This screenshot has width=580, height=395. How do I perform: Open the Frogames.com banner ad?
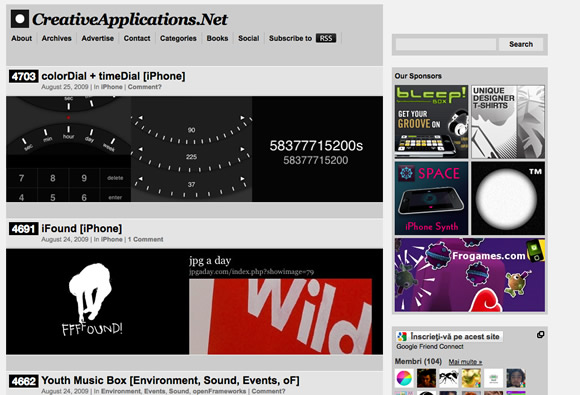(x=470, y=275)
